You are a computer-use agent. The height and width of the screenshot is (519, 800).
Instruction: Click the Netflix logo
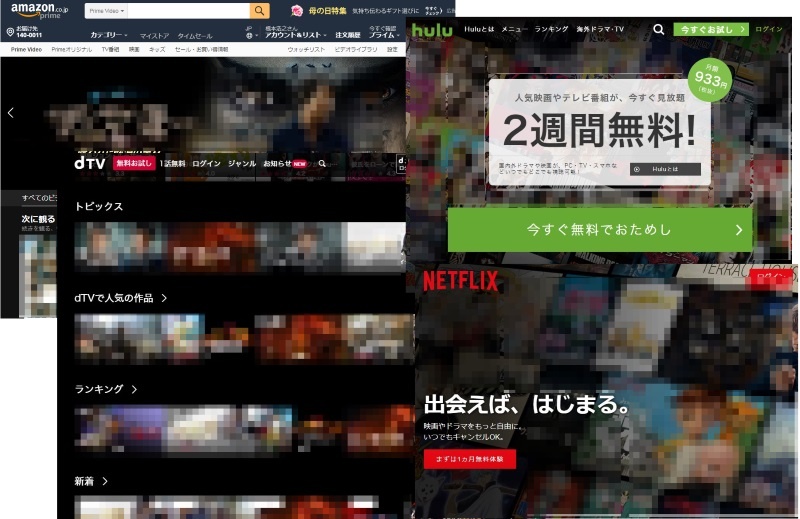460,281
